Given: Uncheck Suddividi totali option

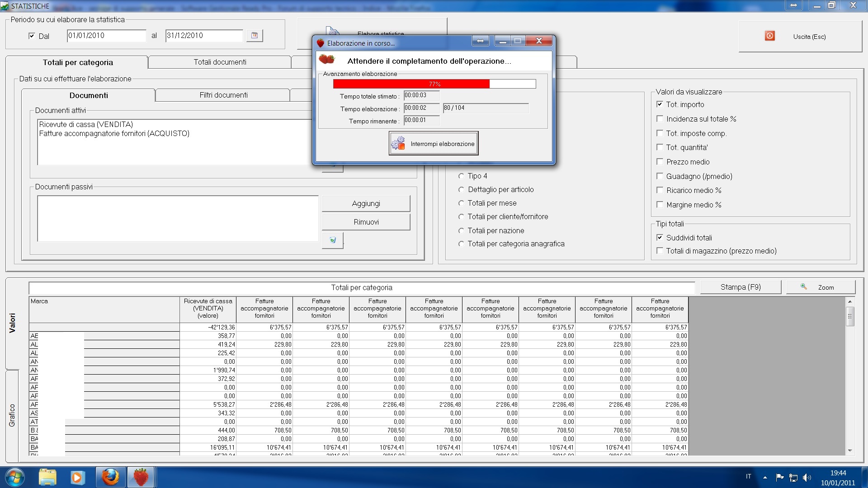Looking at the screenshot, I should point(660,238).
